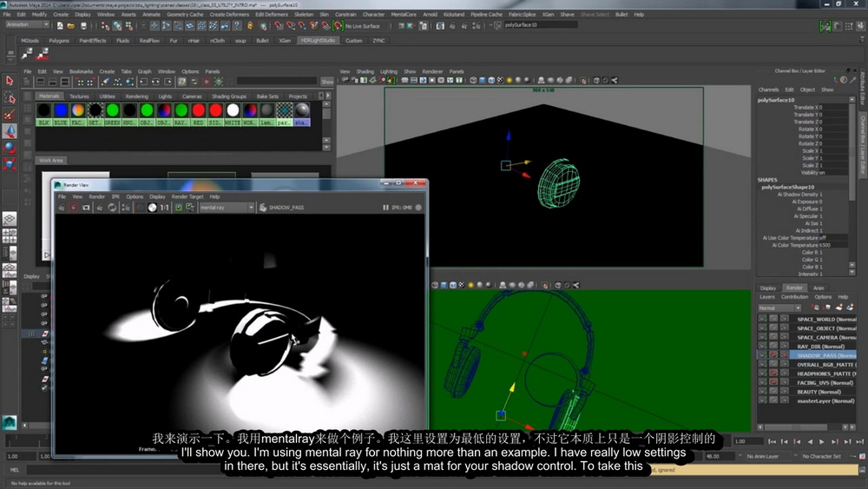Select the BLUE material swatch
This screenshot has width=868, height=489.
(61, 114)
